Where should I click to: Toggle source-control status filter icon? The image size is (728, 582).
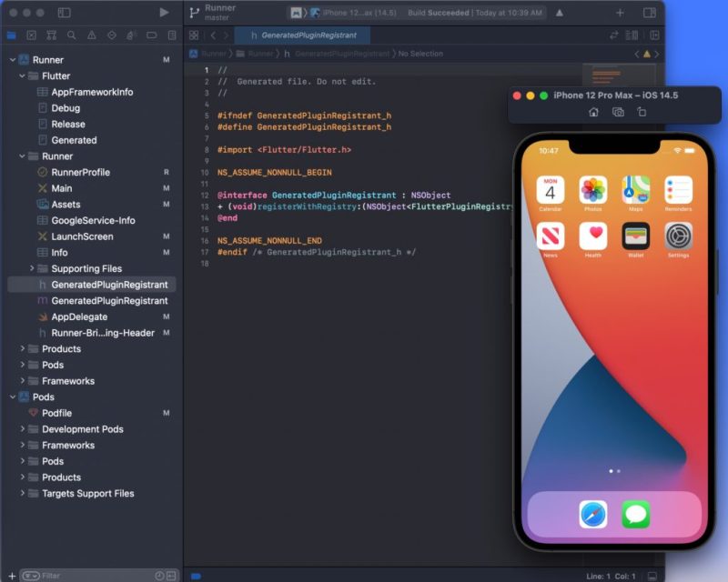click(171, 576)
